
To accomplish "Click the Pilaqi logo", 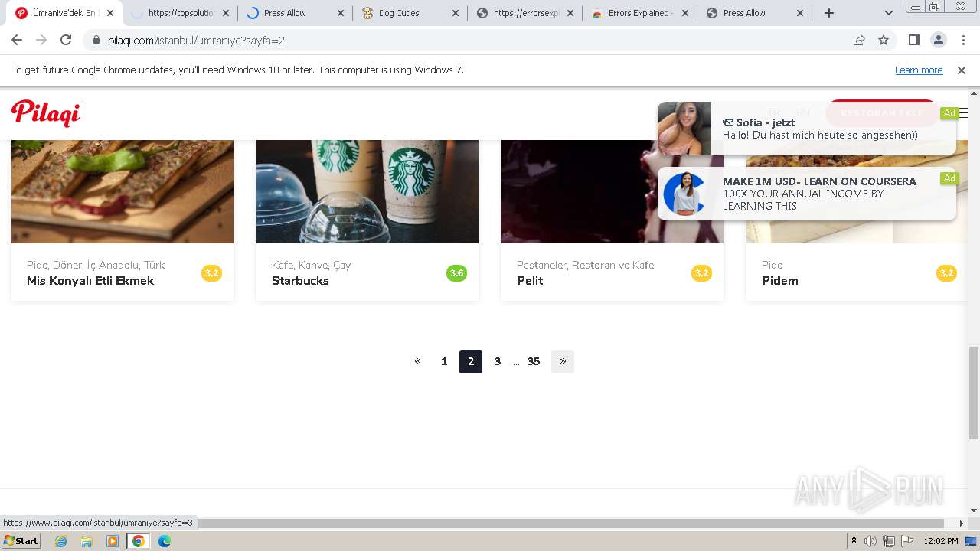I will [x=46, y=113].
